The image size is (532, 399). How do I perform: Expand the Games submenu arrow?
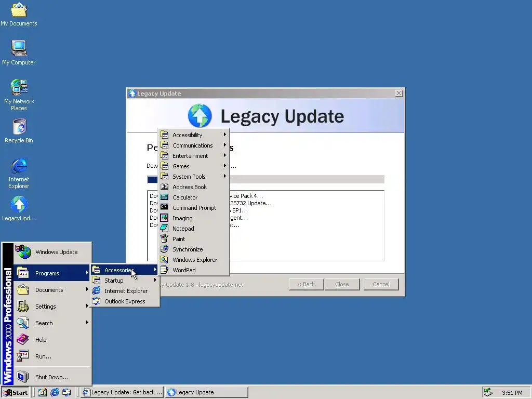click(224, 166)
